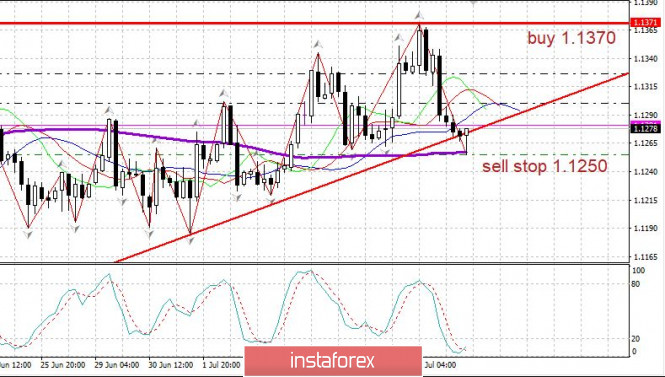Click the 1.1315 price axis label

pos(645,87)
